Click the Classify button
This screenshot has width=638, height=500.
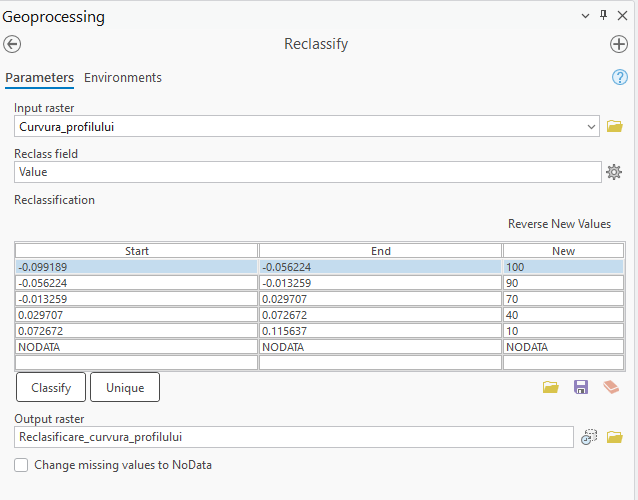[51, 388]
